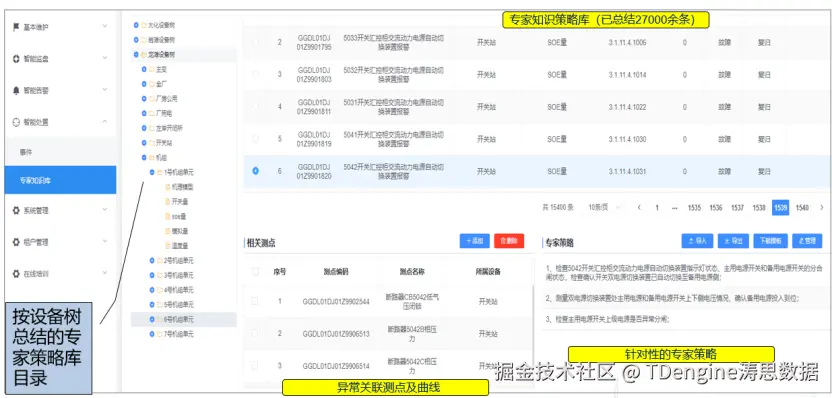Click the file icon of 温度量
Viewport: 832px width, 398px height.
tap(168, 246)
